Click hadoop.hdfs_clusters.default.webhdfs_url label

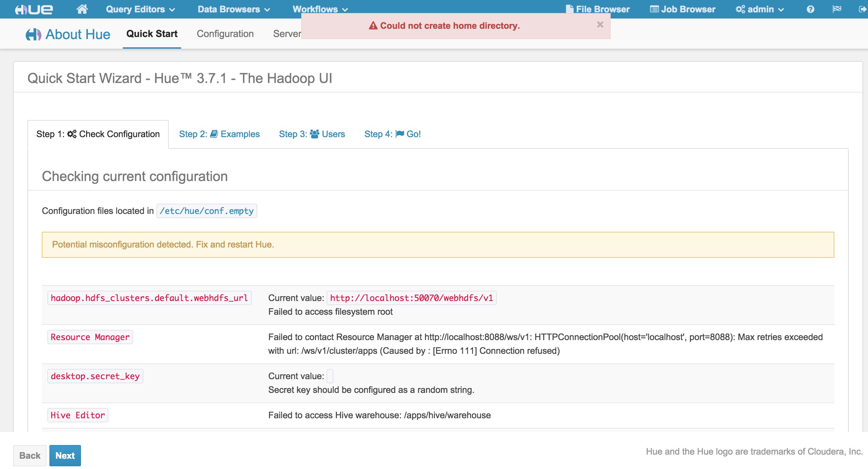click(x=149, y=298)
